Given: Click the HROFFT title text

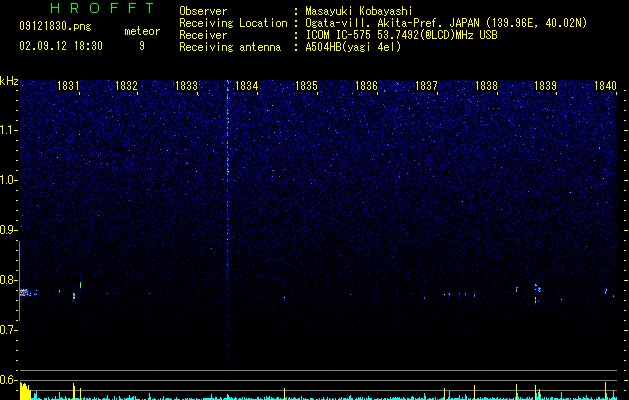Looking at the screenshot, I should point(102,8).
